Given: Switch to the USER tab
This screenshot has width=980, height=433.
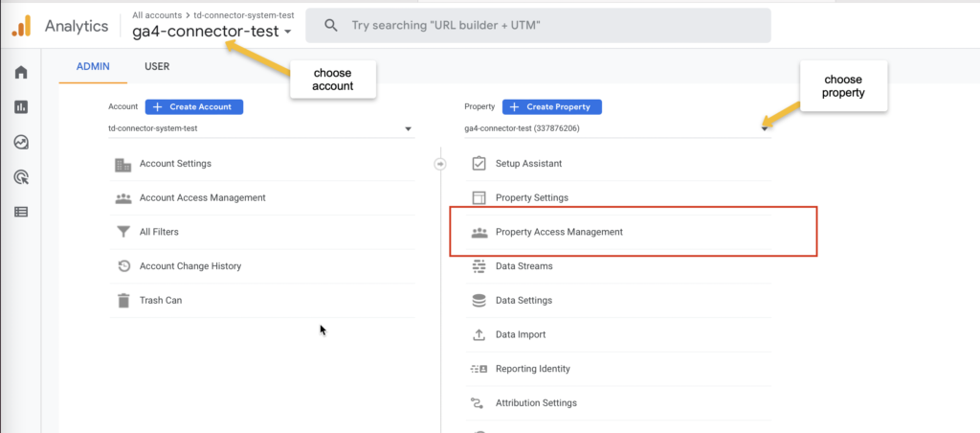Looking at the screenshot, I should tap(157, 66).
